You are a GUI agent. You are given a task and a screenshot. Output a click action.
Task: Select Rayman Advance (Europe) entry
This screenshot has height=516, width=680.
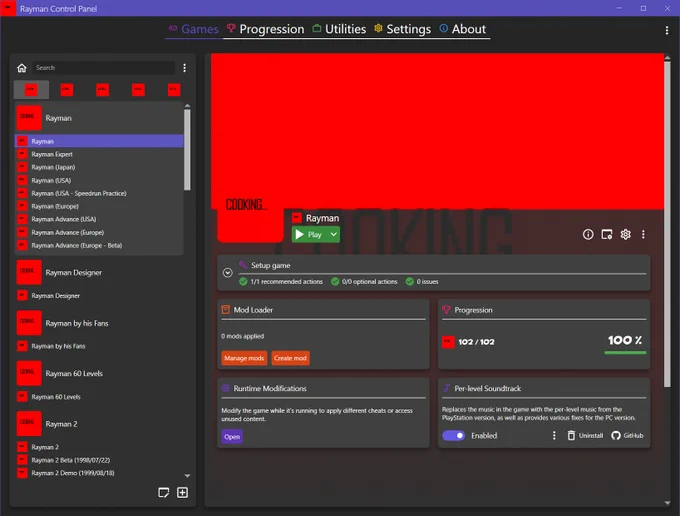coord(99,232)
